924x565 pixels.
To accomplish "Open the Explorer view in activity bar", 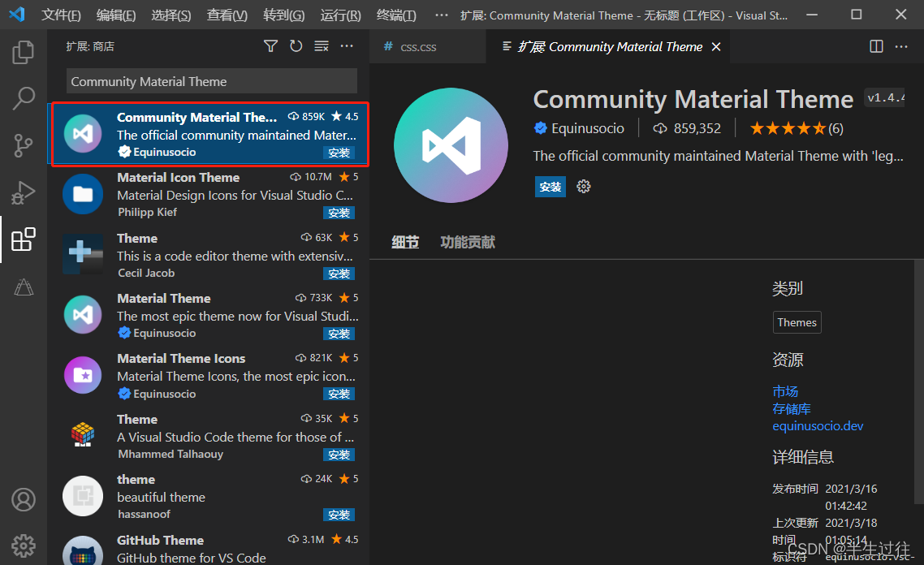I will (23, 52).
